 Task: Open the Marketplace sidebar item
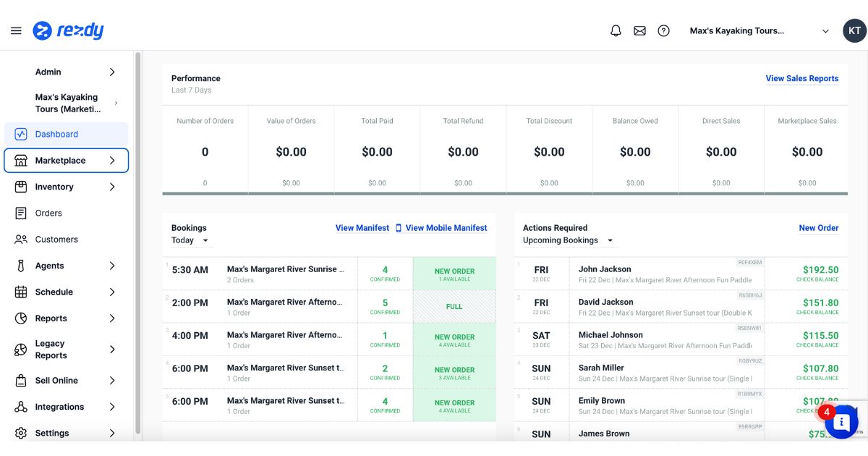pos(66,161)
